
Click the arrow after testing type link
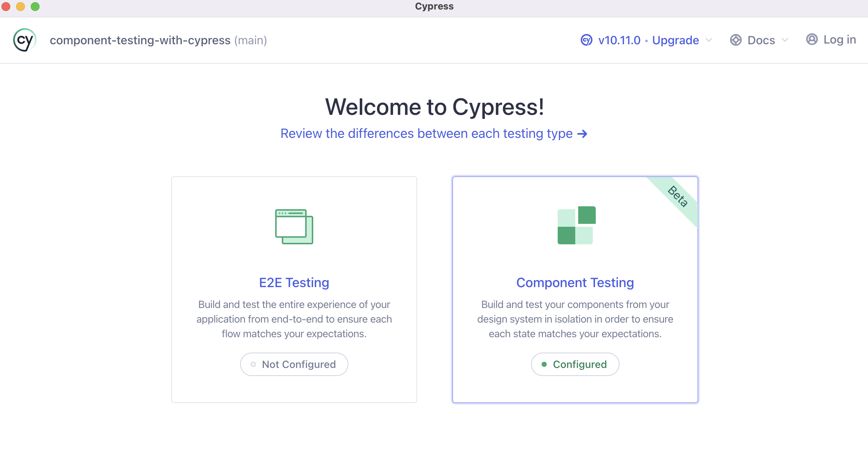point(582,134)
